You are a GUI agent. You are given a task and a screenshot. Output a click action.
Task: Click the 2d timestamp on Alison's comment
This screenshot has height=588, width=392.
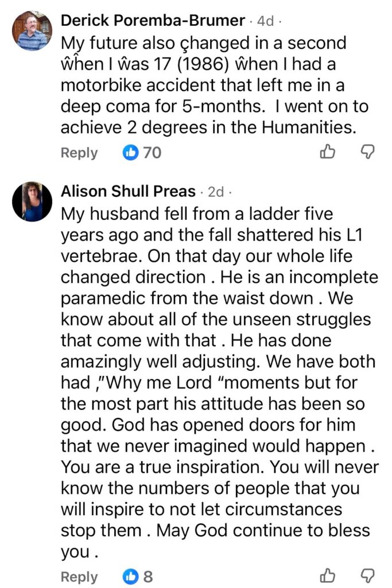coord(215,191)
